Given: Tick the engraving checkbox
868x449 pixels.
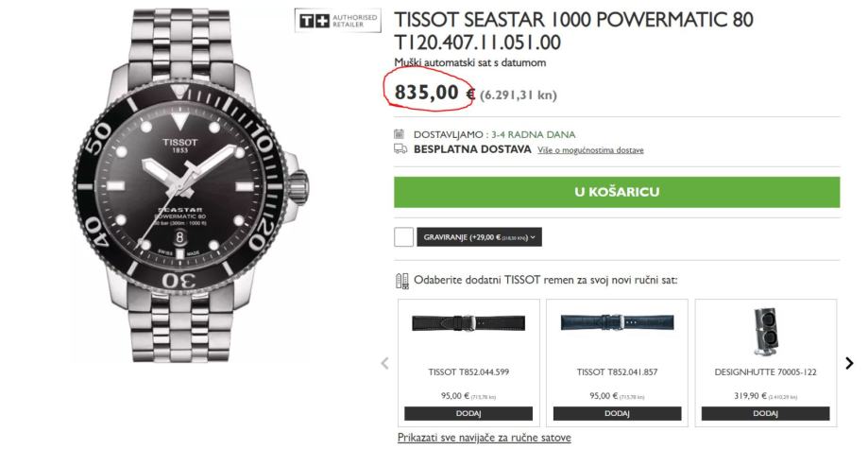Looking at the screenshot, I should click(x=403, y=237).
